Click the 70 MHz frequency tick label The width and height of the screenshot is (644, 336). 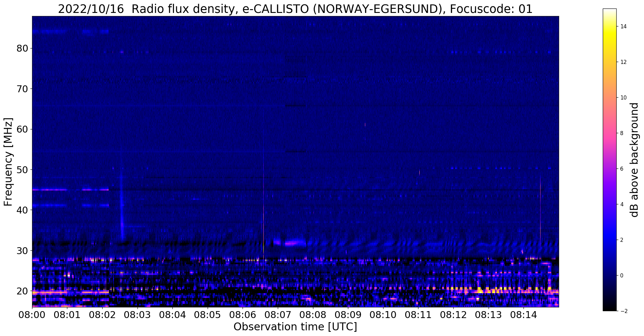pyautogui.click(x=22, y=89)
